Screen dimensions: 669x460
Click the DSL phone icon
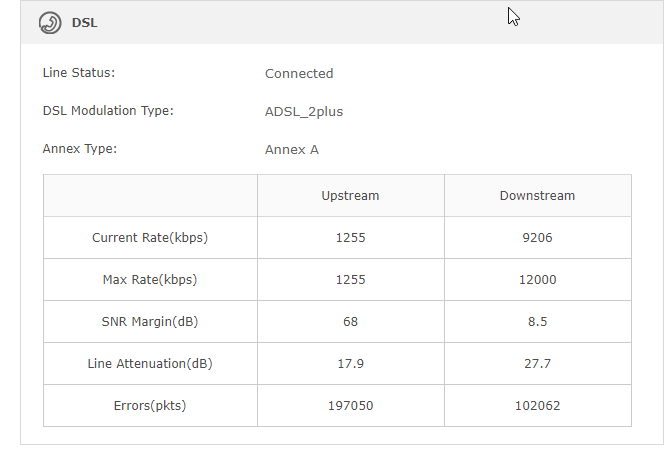click(x=50, y=23)
